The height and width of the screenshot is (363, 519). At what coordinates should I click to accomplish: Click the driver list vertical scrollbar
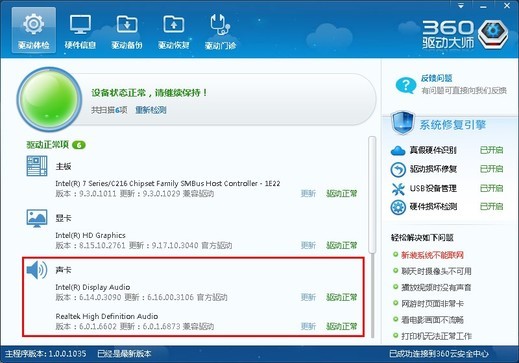coord(372,194)
